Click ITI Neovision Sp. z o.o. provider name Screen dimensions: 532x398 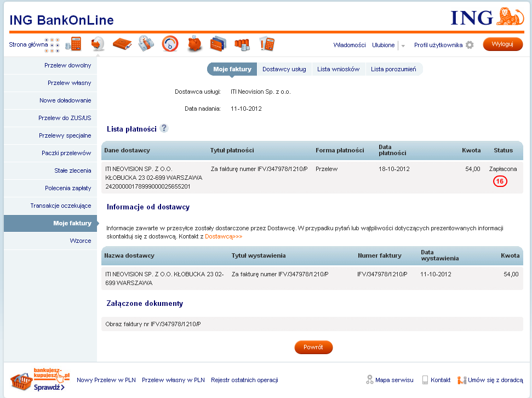[261, 92]
